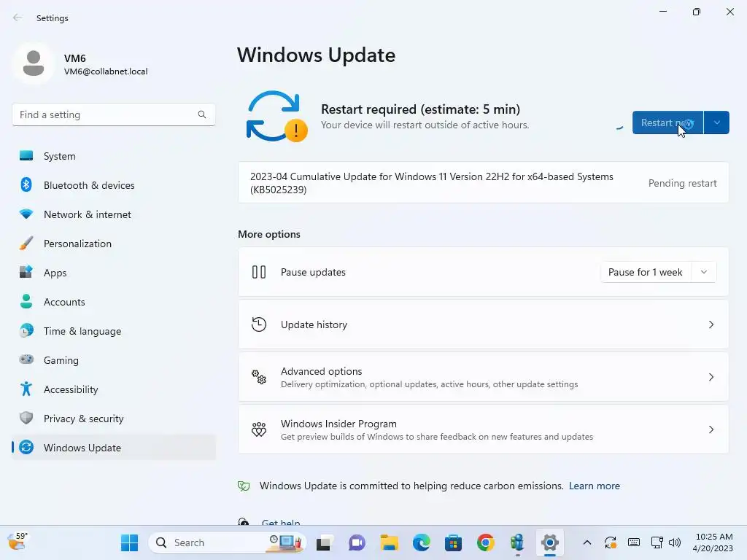This screenshot has height=560, width=747.
Task: Click the Network & internet wifi icon
Action: [x=26, y=214]
